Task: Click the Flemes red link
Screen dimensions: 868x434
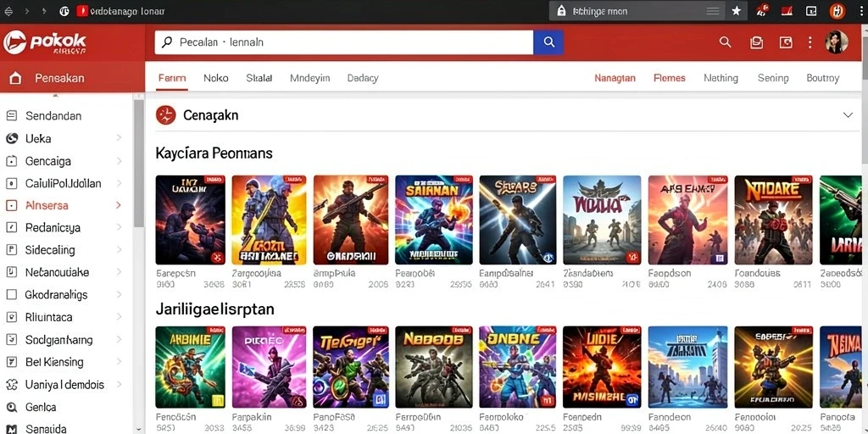Action: click(x=670, y=78)
